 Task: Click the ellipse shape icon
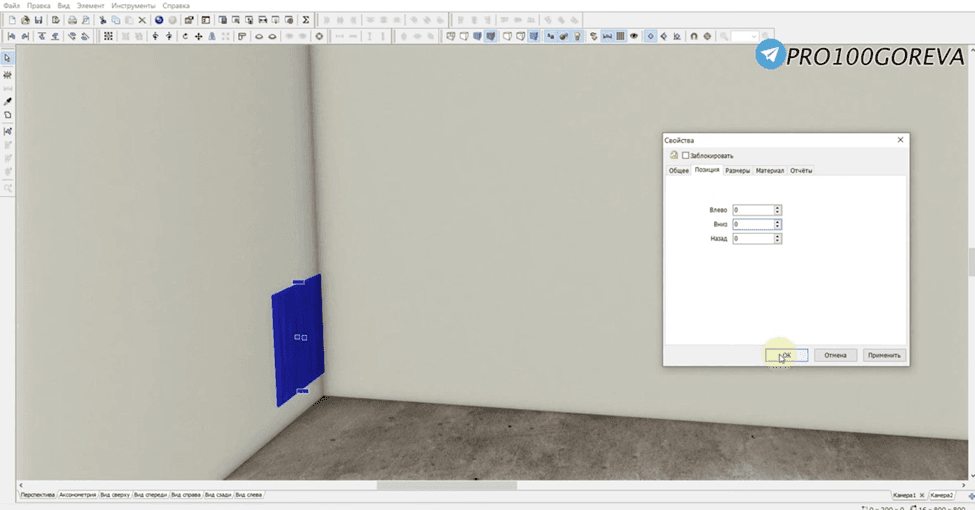coord(259,36)
